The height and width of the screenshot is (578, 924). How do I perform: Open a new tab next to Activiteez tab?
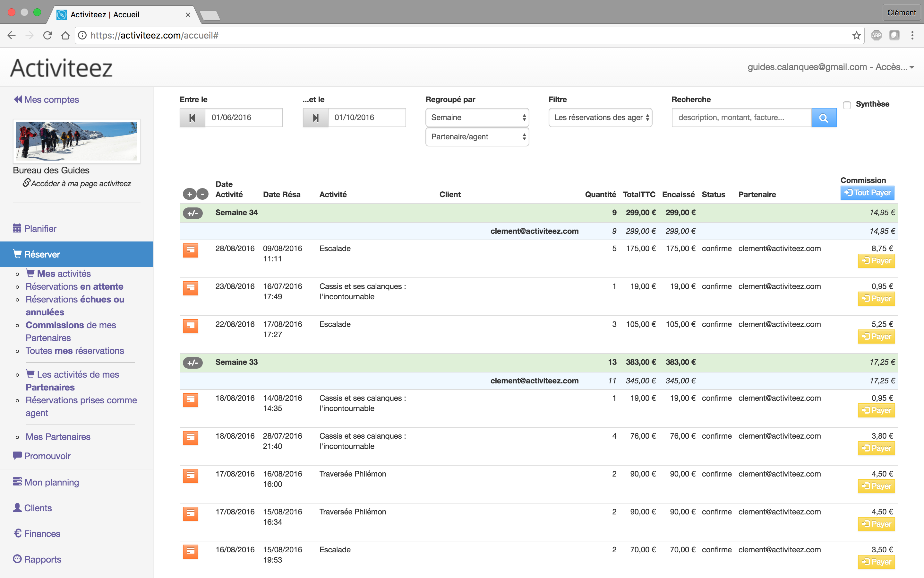coord(210,15)
